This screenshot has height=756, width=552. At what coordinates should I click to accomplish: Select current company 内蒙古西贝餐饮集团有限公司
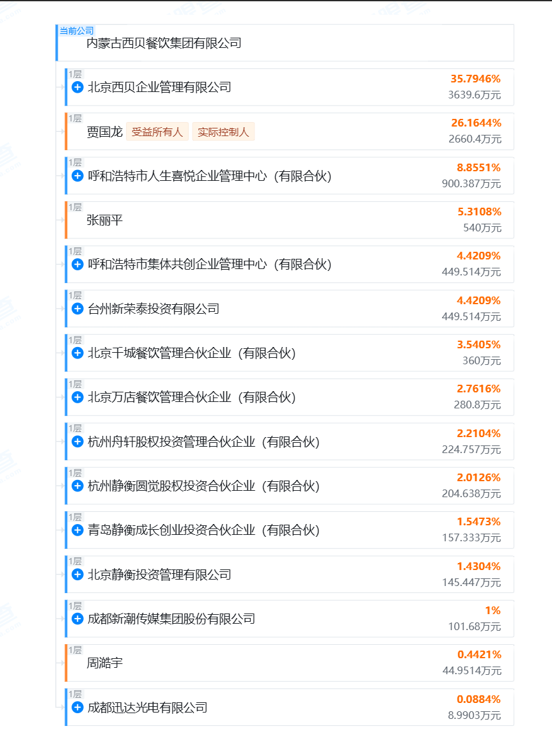tap(164, 44)
